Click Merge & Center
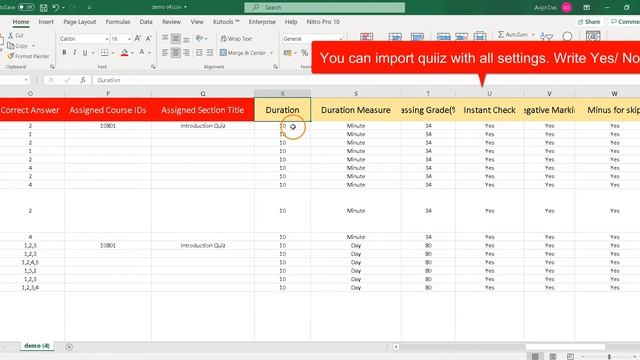 click(242, 53)
